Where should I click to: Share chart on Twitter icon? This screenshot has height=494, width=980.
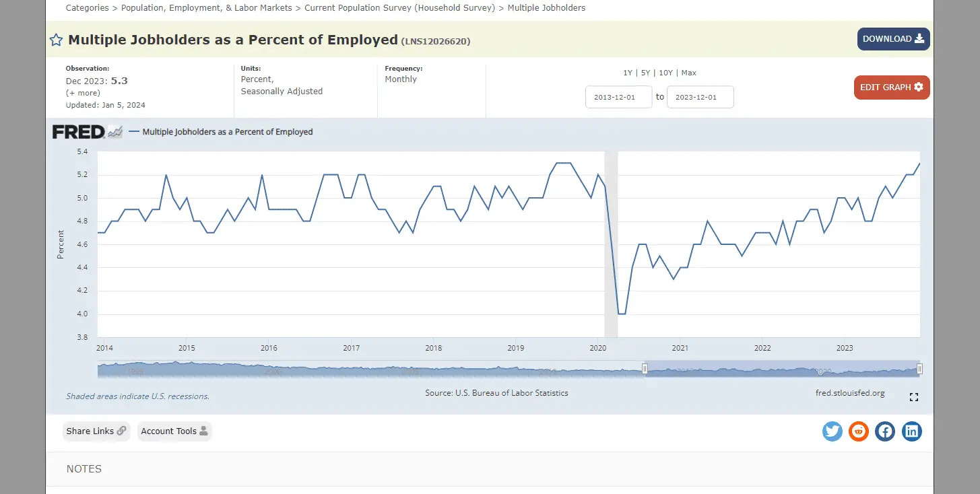pyautogui.click(x=832, y=431)
